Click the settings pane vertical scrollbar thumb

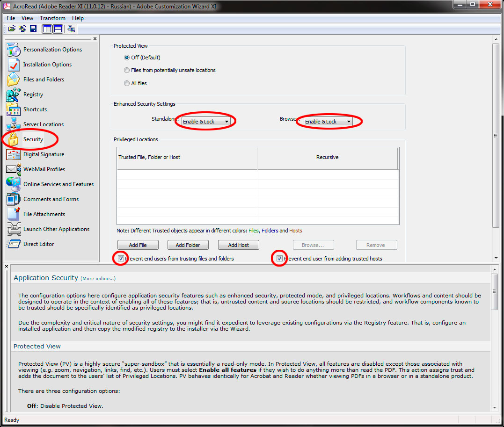click(x=496, y=136)
